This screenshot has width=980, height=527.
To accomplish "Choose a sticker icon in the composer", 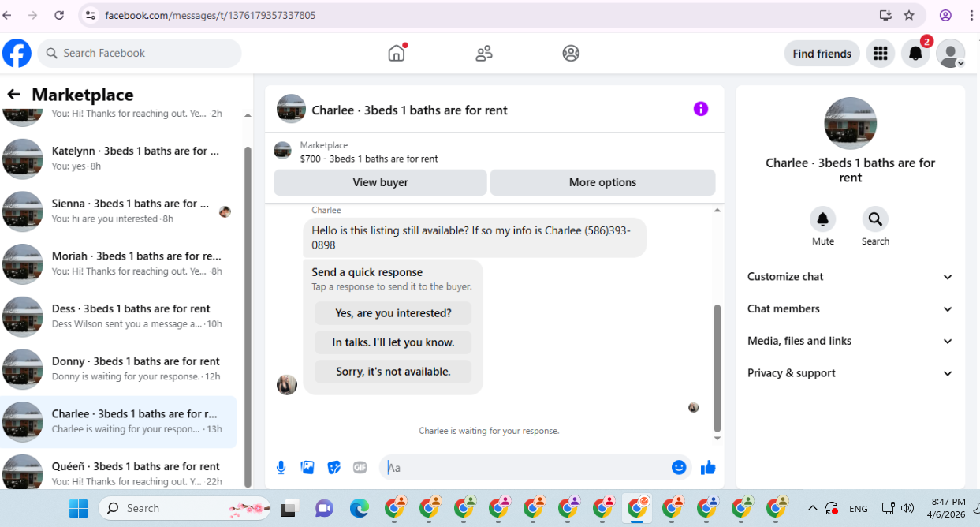I will [334, 468].
